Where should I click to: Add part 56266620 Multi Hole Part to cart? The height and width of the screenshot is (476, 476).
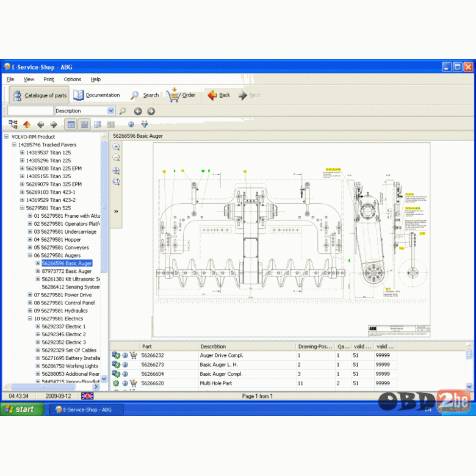point(133,383)
